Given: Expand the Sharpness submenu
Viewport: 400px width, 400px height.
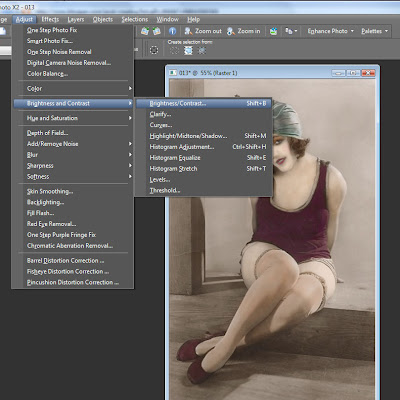Looking at the screenshot, I should pyautogui.click(x=73, y=166).
